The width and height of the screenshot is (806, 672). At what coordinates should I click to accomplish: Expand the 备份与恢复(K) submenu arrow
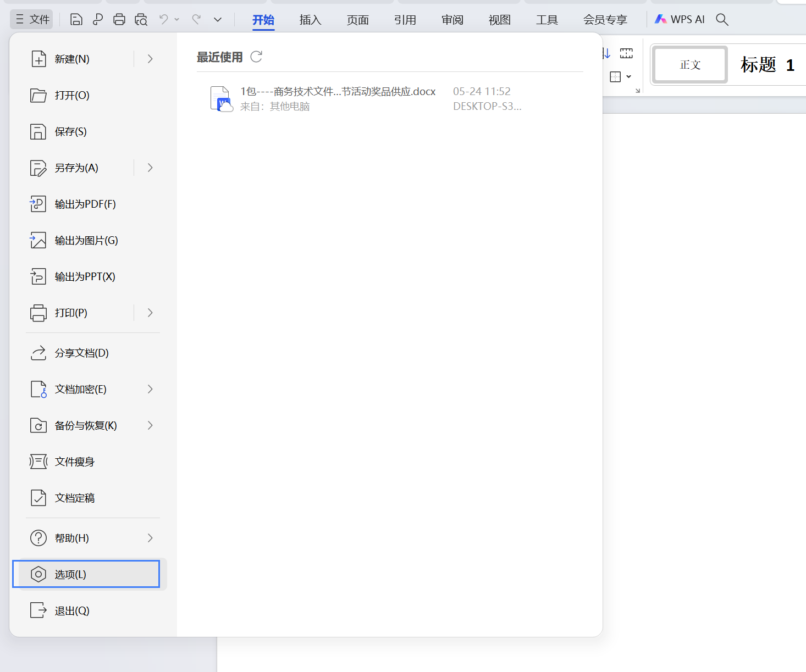coord(150,425)
